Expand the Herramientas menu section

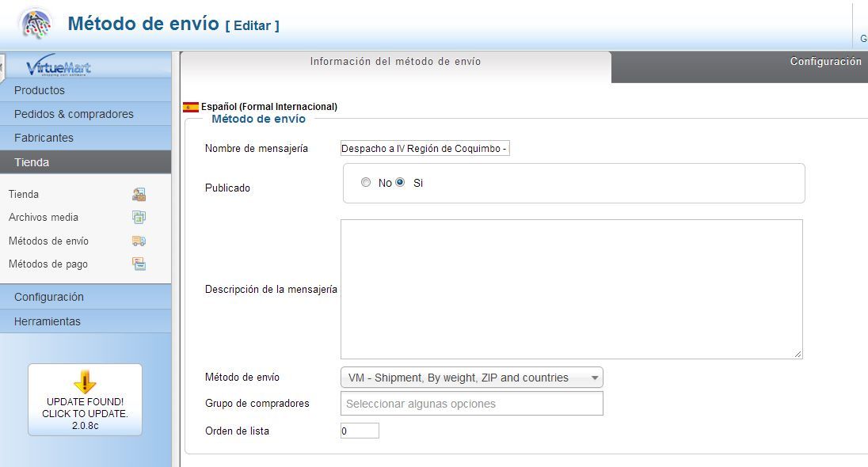point(86,321)
